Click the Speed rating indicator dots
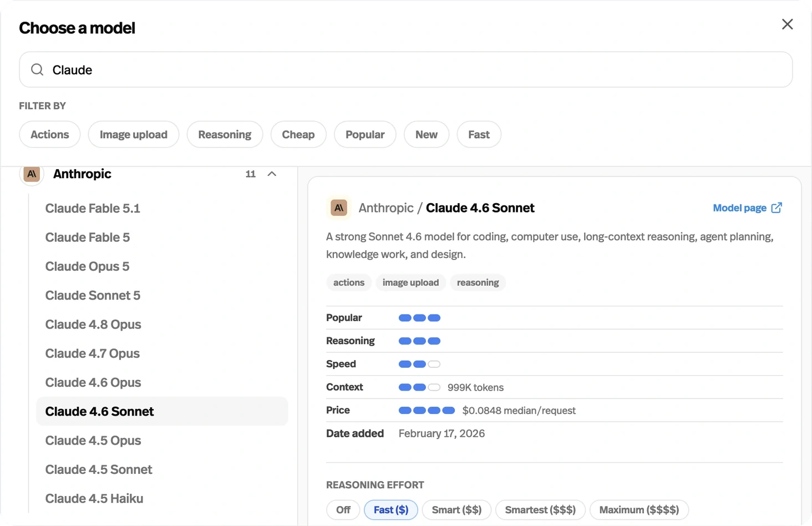Image resolution: width=812 pixels, height=526 pixels. click(x=419, y=365)
